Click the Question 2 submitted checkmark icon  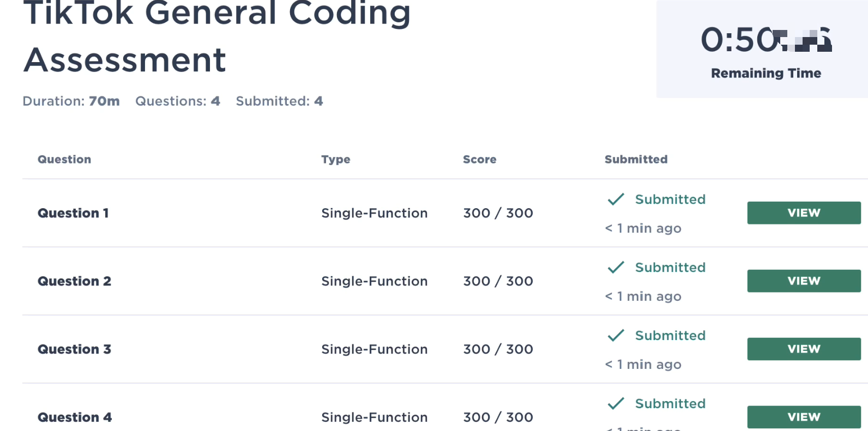(x=616, y=268)
